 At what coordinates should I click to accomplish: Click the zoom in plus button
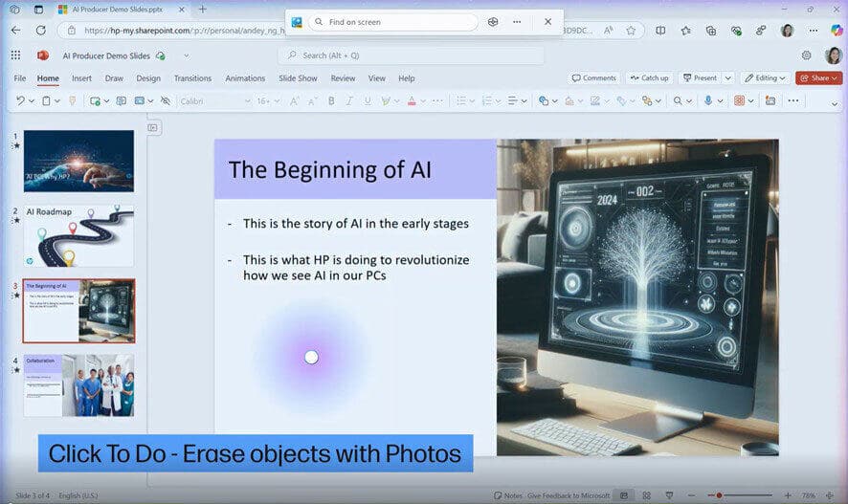tap(788, 495)
